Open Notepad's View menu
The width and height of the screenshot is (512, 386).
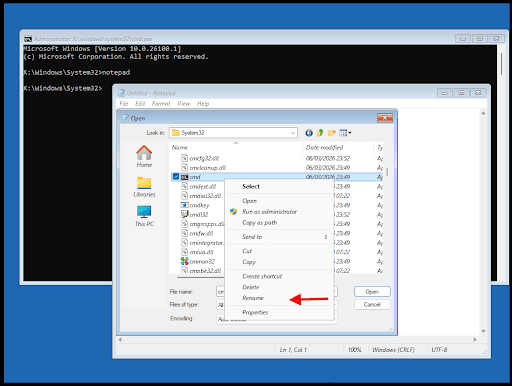183,104
